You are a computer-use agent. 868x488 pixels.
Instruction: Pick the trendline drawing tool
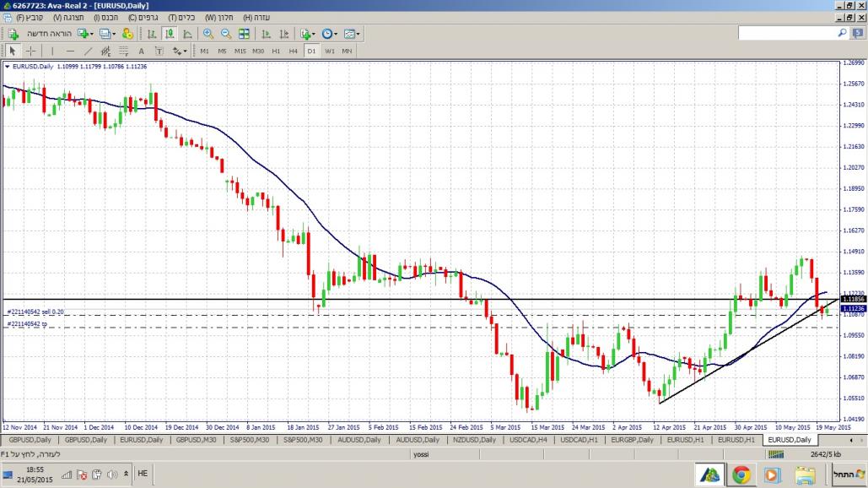click(88, 51)
